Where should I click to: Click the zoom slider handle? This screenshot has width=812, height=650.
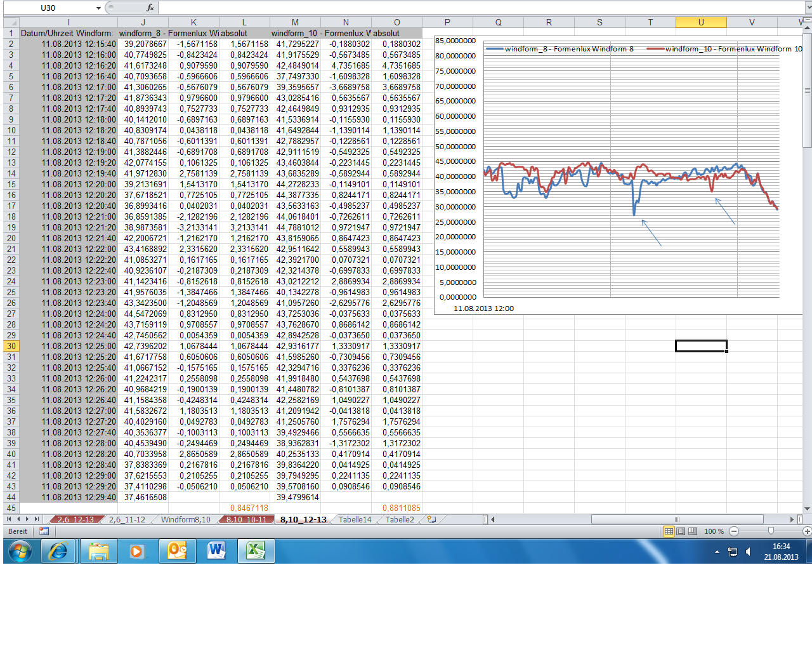(x=771, y=531)
